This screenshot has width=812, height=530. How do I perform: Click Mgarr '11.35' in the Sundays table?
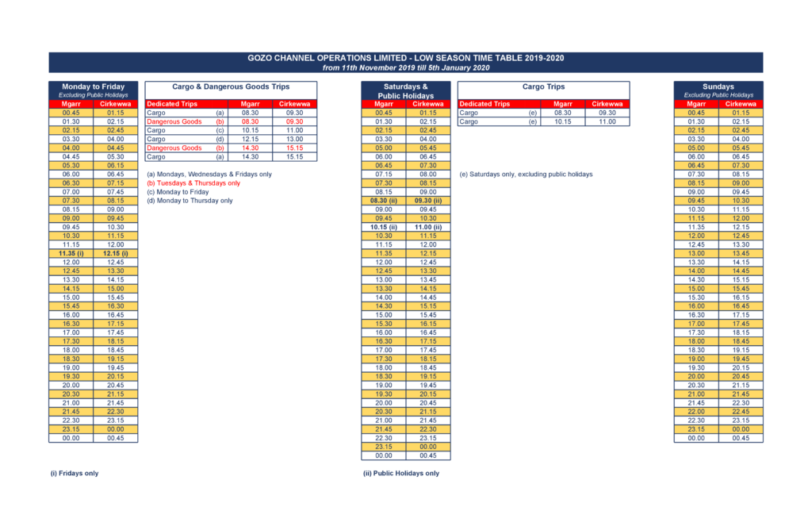[696, 227]
